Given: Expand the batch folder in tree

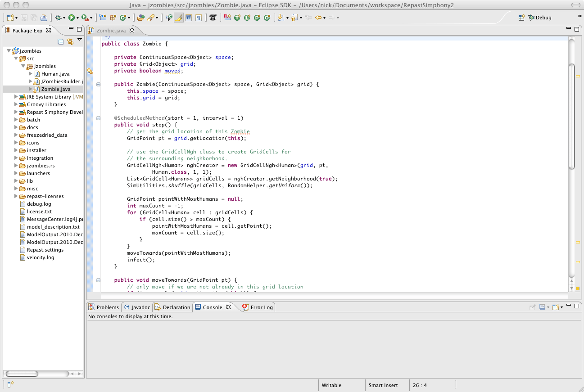Looking at the screenshot, I should pyautogui.click(x=16, y=120).
